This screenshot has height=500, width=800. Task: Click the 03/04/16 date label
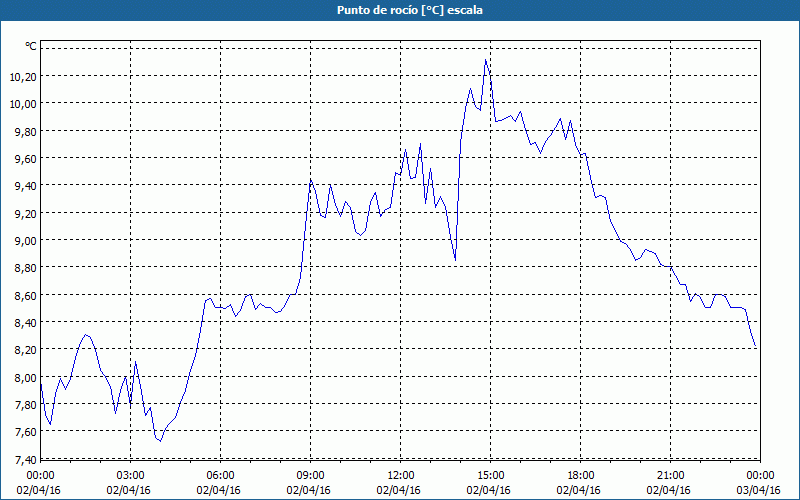click(758, 490)
